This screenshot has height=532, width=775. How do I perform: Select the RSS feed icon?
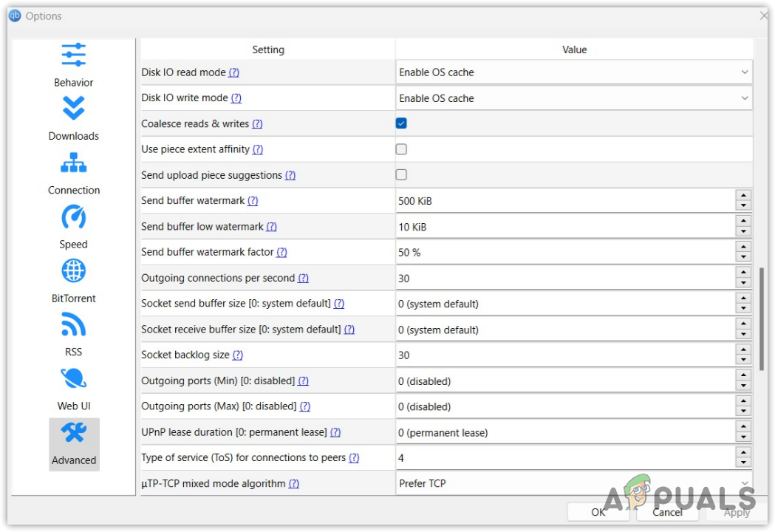[x=73, y=325]
